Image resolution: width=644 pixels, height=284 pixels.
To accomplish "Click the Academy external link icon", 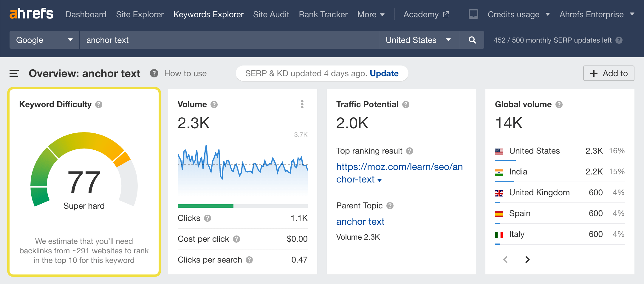I will tap(446, 14).
